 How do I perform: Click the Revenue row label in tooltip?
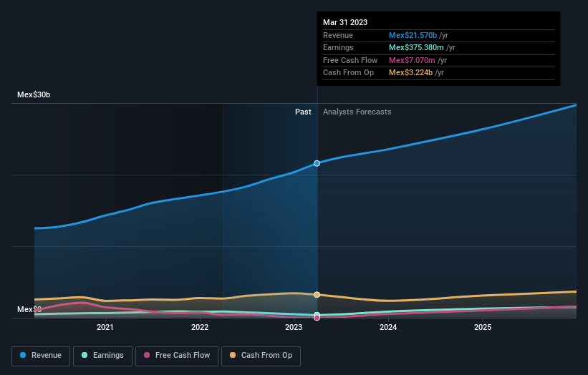(338, 35)
